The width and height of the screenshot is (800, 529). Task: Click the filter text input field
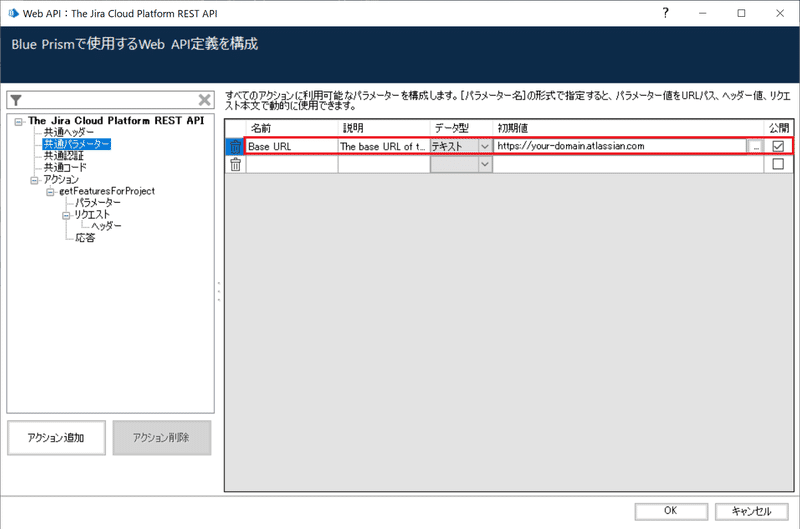pos(110,100)
